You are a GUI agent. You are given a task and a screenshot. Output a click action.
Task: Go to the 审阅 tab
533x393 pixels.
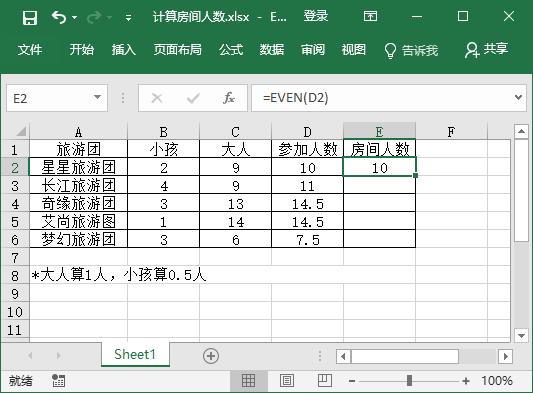313,50
